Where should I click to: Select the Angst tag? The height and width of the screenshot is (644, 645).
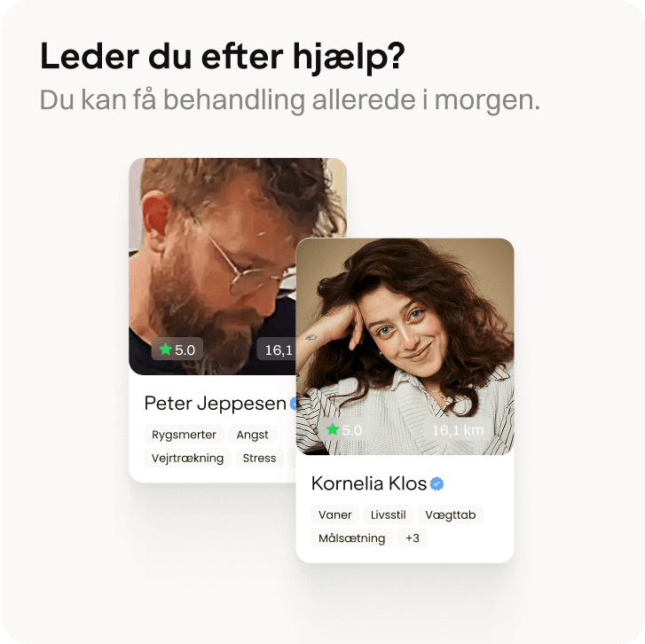coord(252,435)
